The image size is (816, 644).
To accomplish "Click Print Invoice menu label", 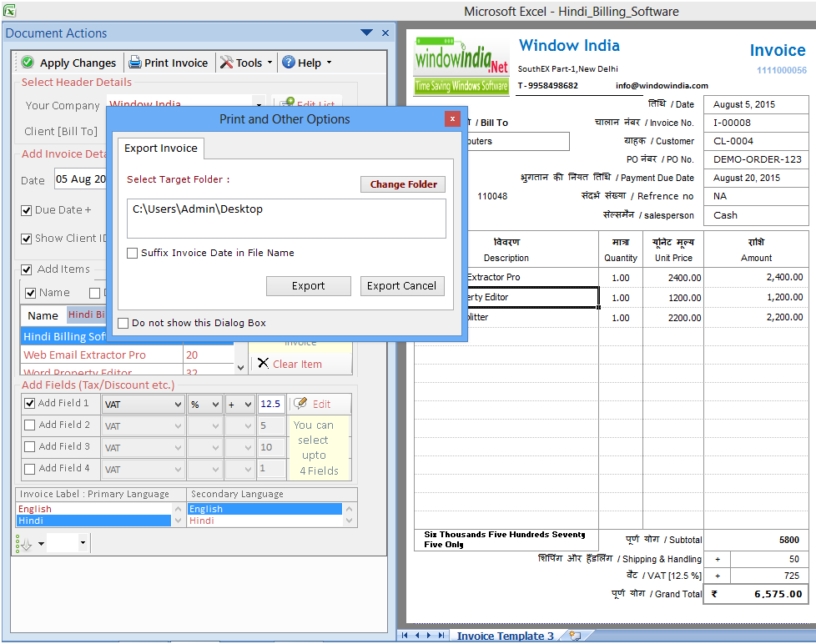I will tap(176, 63).
